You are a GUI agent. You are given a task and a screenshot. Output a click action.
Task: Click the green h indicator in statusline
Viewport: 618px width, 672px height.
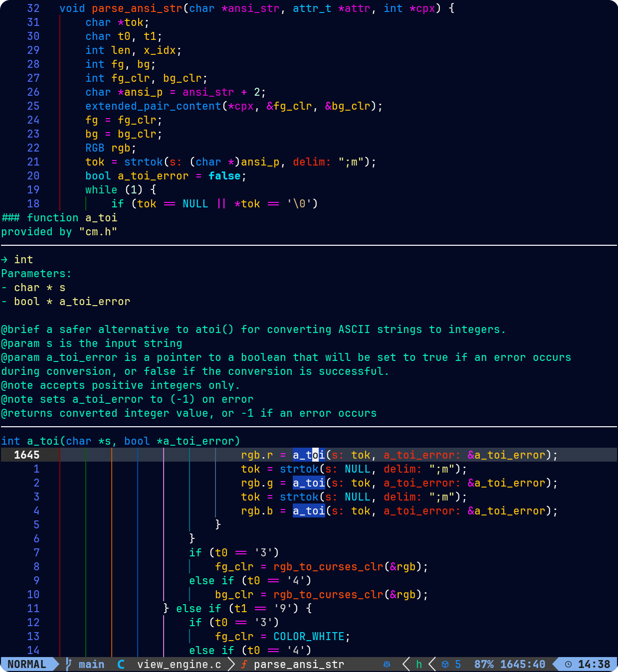click(419, 665)
